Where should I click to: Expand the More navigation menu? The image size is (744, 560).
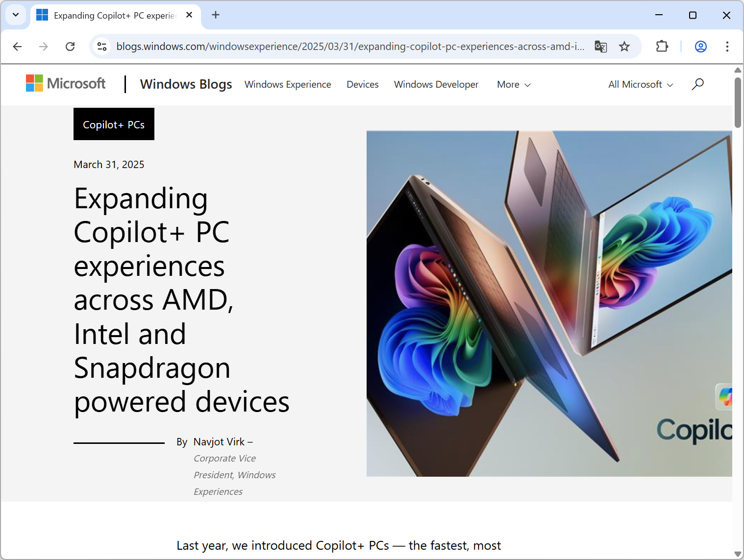(x=513, y=84)
